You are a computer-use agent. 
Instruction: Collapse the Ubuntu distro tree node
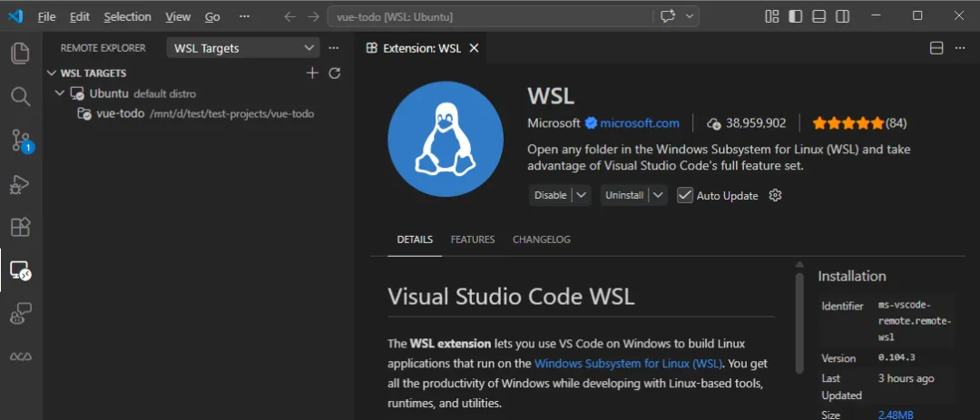(60, 93)
